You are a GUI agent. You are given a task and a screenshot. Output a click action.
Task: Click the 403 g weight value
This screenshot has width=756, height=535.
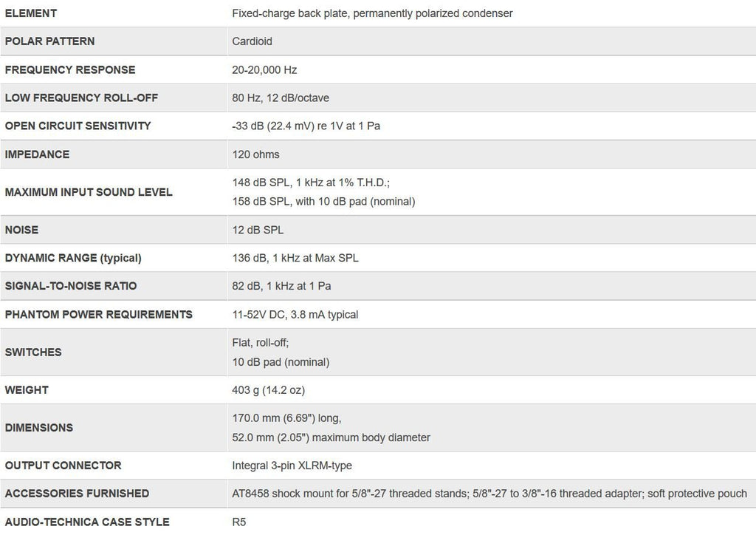click(x=268, y=389)
